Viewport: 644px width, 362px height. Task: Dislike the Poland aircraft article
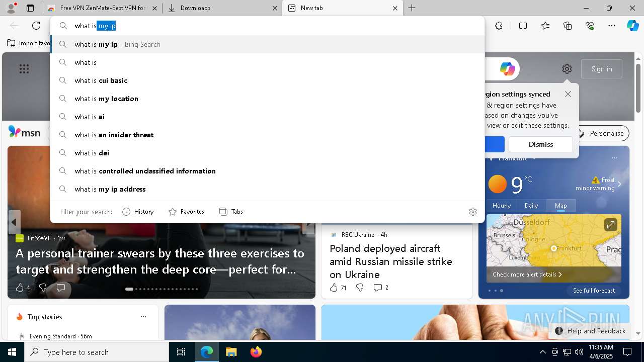point(360,288)
